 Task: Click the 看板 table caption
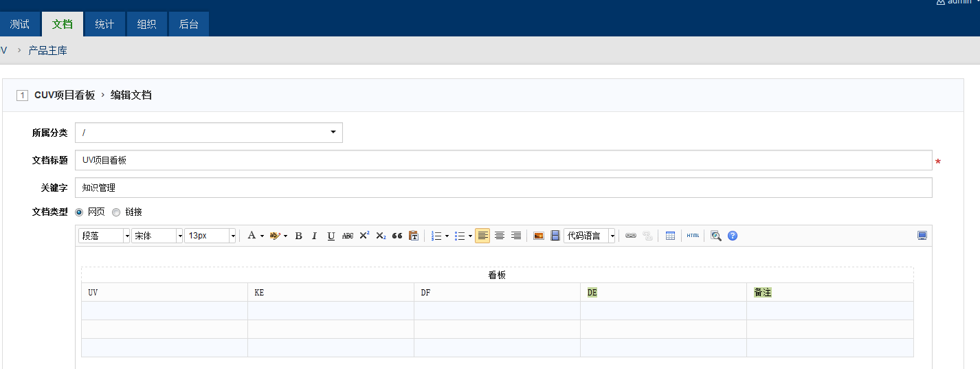tap(497, 275)
